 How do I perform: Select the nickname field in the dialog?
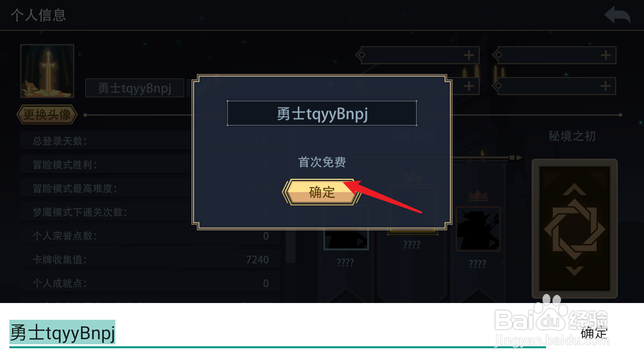click(322, 113)
